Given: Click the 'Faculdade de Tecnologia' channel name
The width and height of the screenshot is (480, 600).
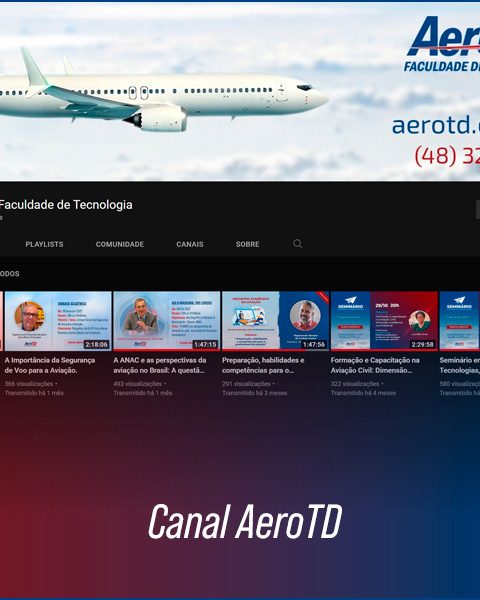Looking at the screenshot, I should click(66, 205).
